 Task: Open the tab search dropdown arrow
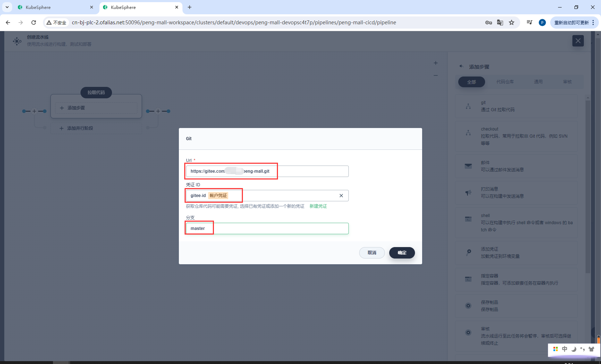click(7, 7)
